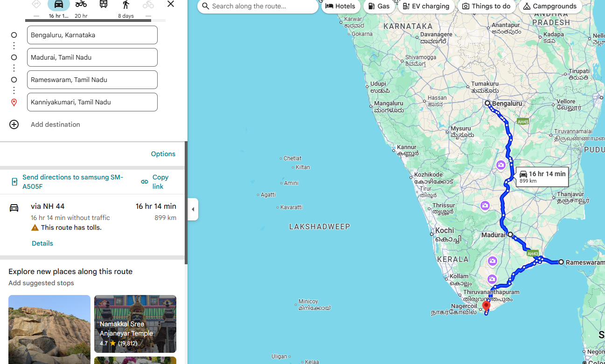Choose the best travel mode icon
This screenshot has height=364, width=605.
tap(36, 5)
